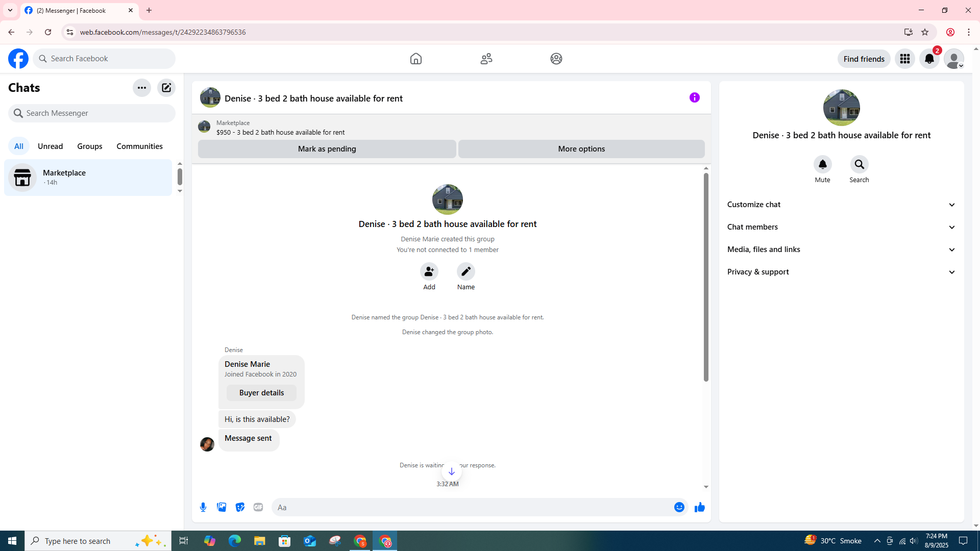Screen dimensions: 980x551
Task: Open Microsoft Edge from the taskbar
Action: (235, 541)
